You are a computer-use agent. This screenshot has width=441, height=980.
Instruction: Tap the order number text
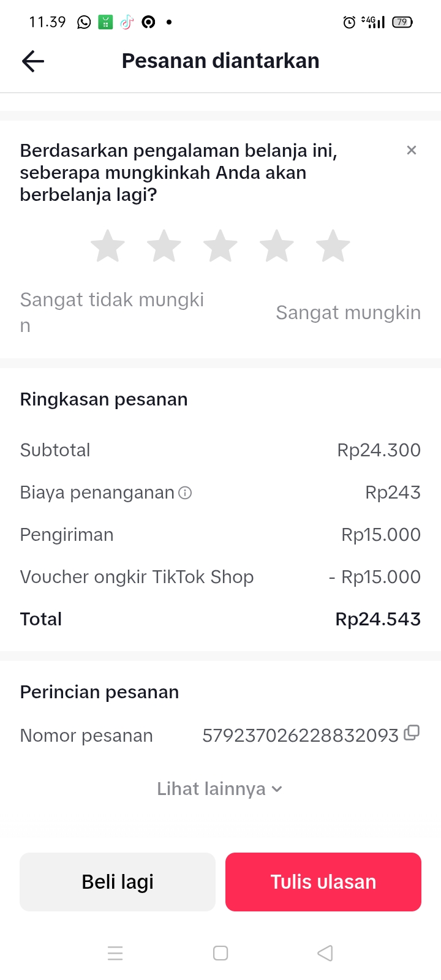pyautogui.click(x=300, y=736)
